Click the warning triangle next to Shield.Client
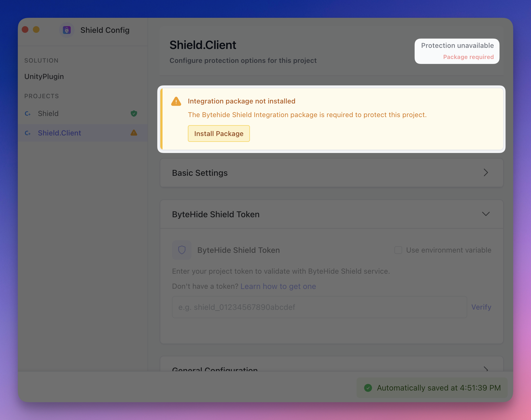Viewport: 531px width, 420px height. (134, 133)
